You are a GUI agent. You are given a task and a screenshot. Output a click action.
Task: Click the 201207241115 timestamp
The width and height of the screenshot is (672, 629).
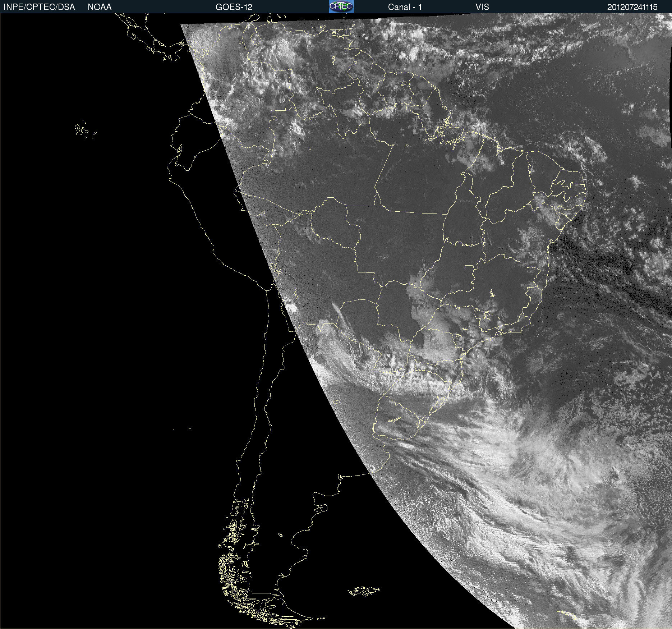[632, 7]
